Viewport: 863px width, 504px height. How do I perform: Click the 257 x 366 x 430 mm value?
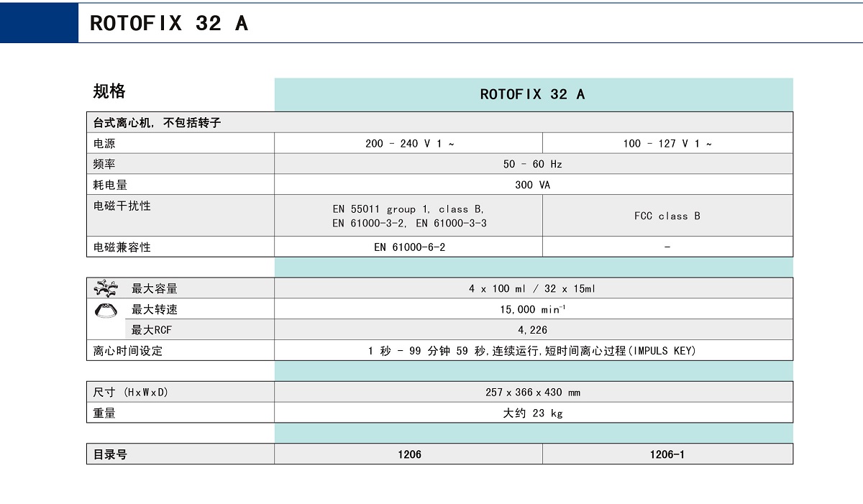[x=533, y=393]
